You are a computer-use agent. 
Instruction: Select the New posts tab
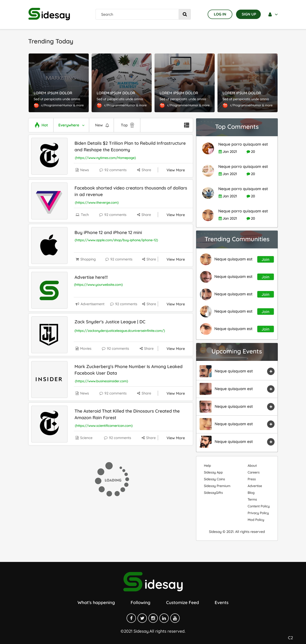pos(102,125)
